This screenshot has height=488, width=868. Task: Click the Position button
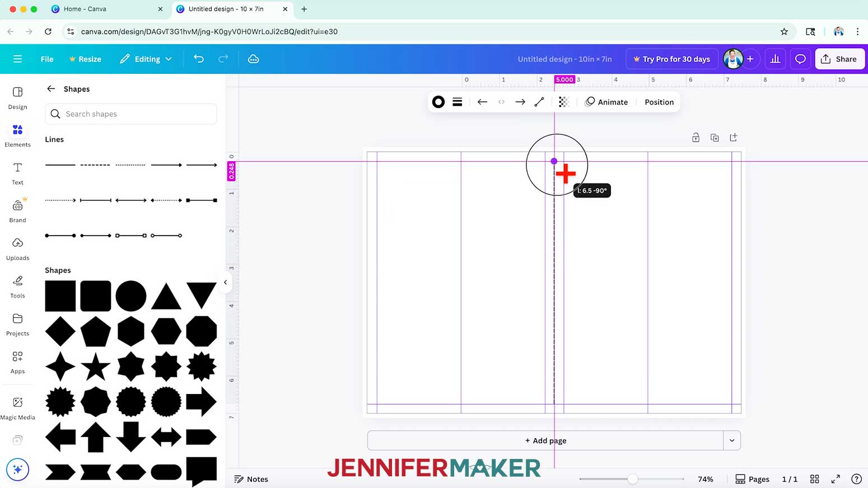(659, 102)
